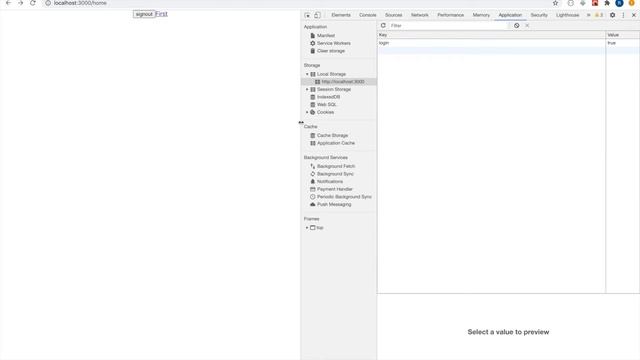640x360 pixels.
Task: Click the site info icon in address bar
Action: coord(48,3)
